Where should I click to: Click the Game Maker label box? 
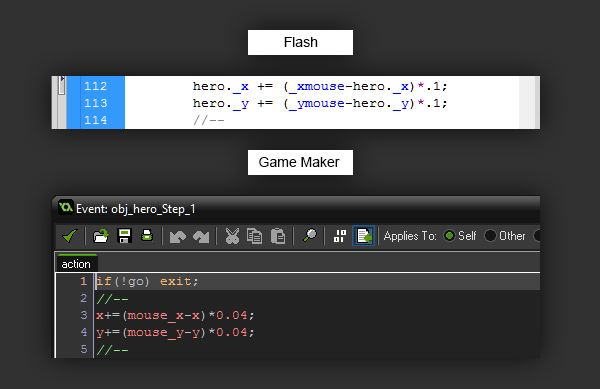click(300, 162)
